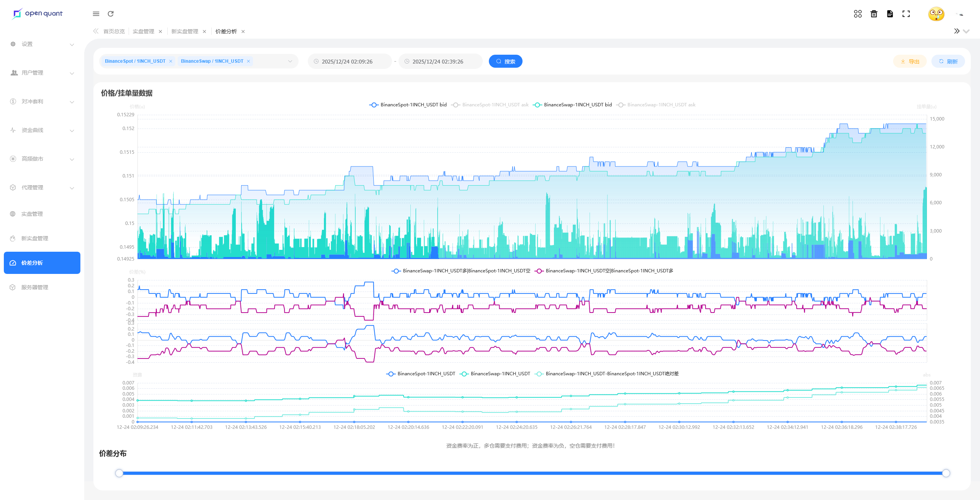Image resolution: width=980 pixels, height=500 pixels.
Task: Toggle fullscreen mode icon
Action: 906,14
